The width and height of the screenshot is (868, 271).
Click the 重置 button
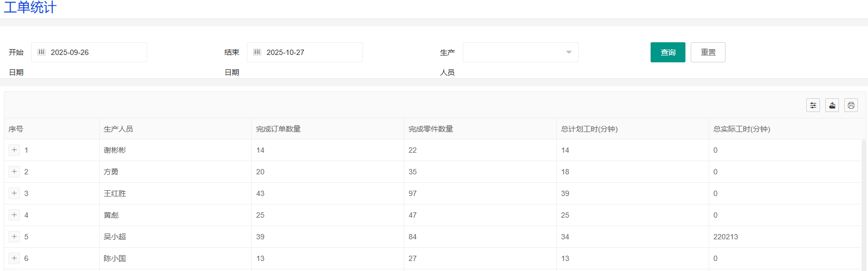708,52
